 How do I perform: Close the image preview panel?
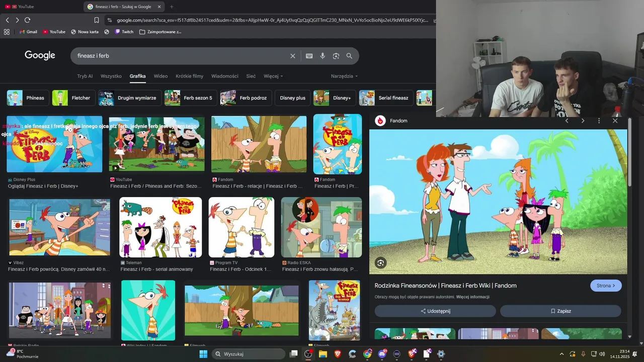click(x=615, y=121)
